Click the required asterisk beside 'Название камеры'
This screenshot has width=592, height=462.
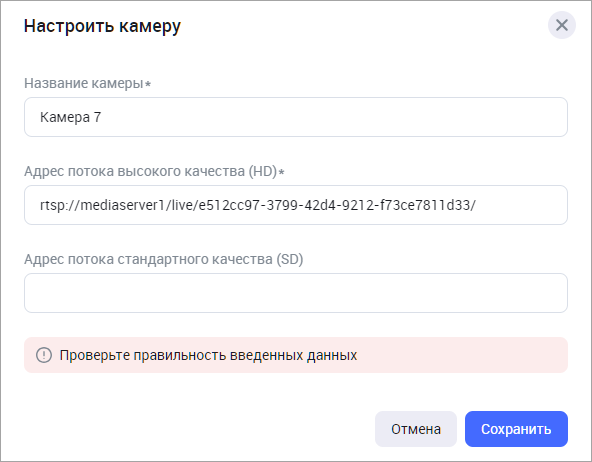148,84
